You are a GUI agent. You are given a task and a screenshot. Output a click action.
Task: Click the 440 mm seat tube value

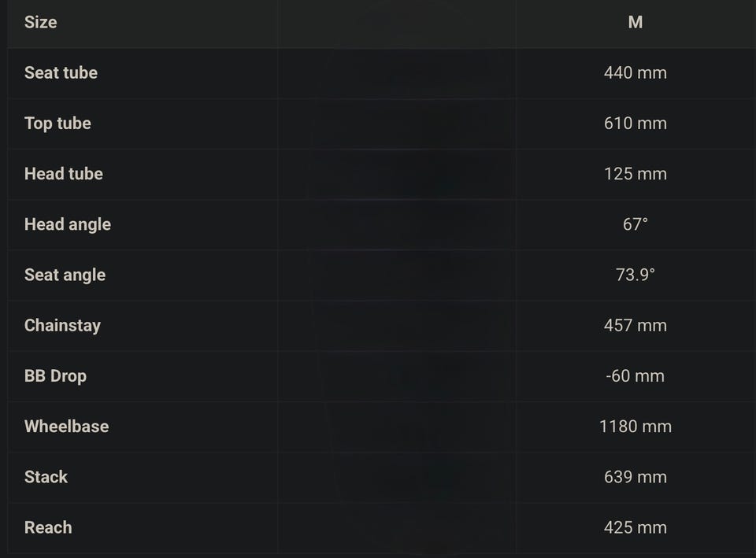pyautogui.click(x=635, y=72)
